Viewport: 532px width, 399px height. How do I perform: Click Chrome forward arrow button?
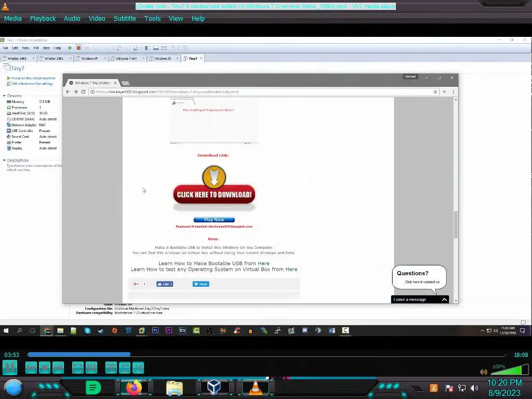76,91
